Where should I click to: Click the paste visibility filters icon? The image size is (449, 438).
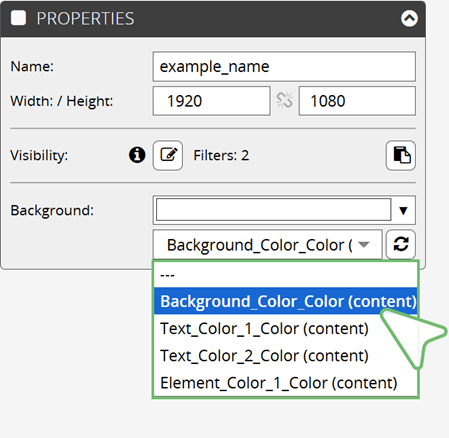401,155
